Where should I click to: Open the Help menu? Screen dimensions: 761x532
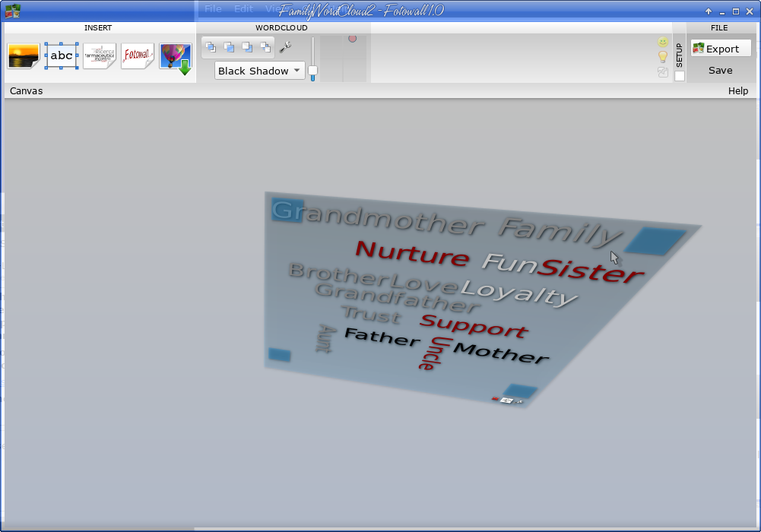pos(738,90)
